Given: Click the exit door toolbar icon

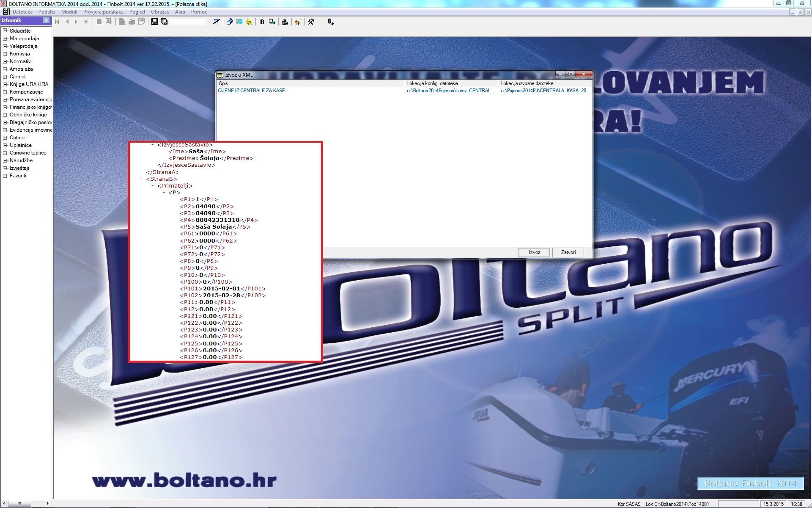Looking at the screenshot, I should click(x=330, y=22).
